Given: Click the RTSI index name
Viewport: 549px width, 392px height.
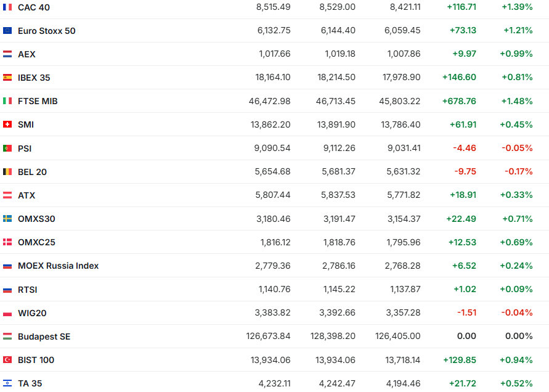Looking at the screenshot, I should 28,290.
